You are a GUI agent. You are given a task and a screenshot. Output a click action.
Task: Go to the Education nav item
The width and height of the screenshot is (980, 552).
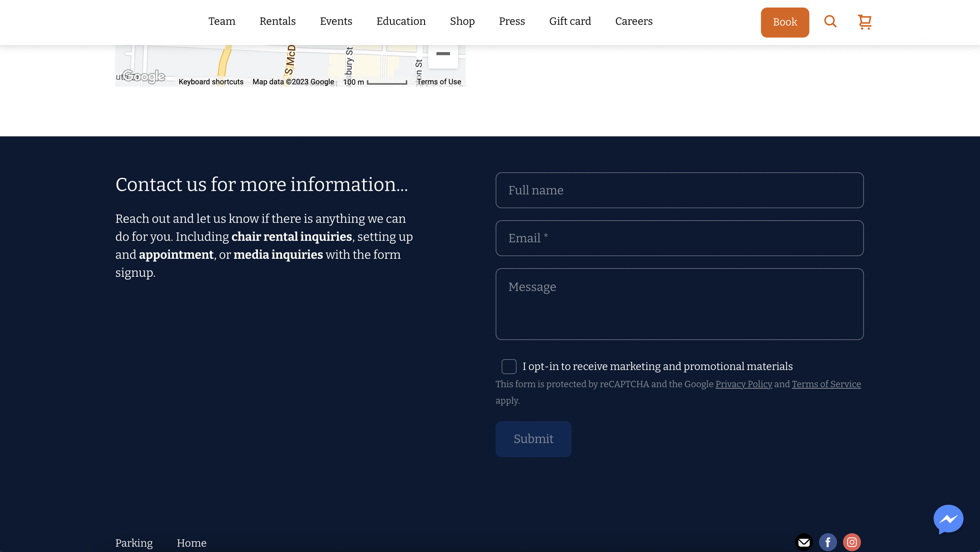[x=401, y=22]
